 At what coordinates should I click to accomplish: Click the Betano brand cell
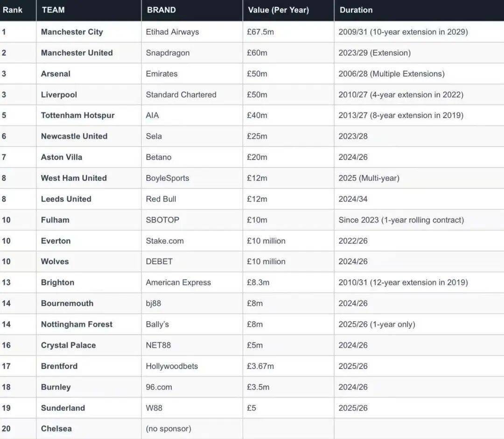click(x=159, y=157)
